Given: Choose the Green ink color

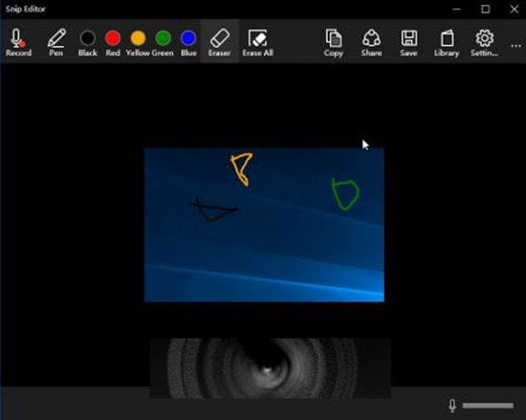Looking at the screenshot, I should (163, 42).
